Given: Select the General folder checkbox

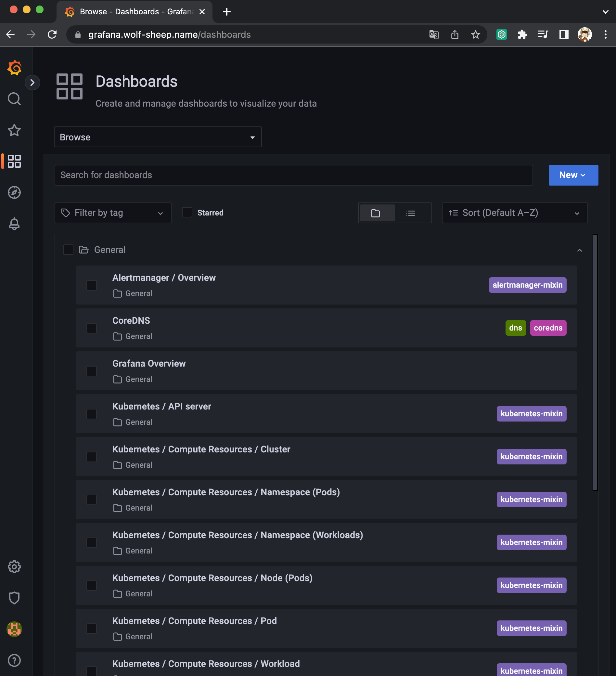Looking at the screenshot, I should pos(68,250).
